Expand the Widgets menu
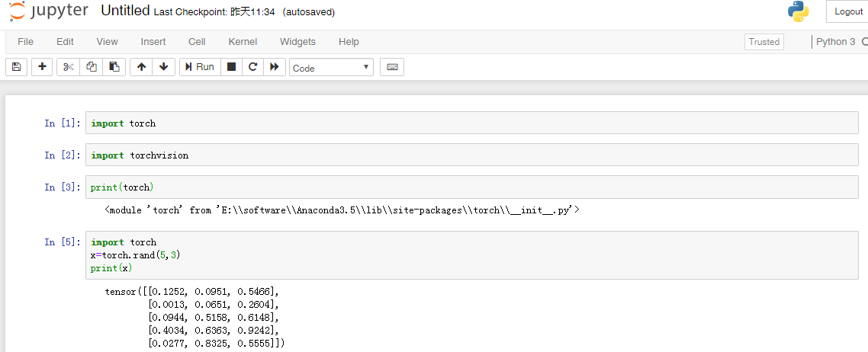Image resolution: width=868 pixels, height=352 pixels. pyautogui.click(x=297, y=42)
